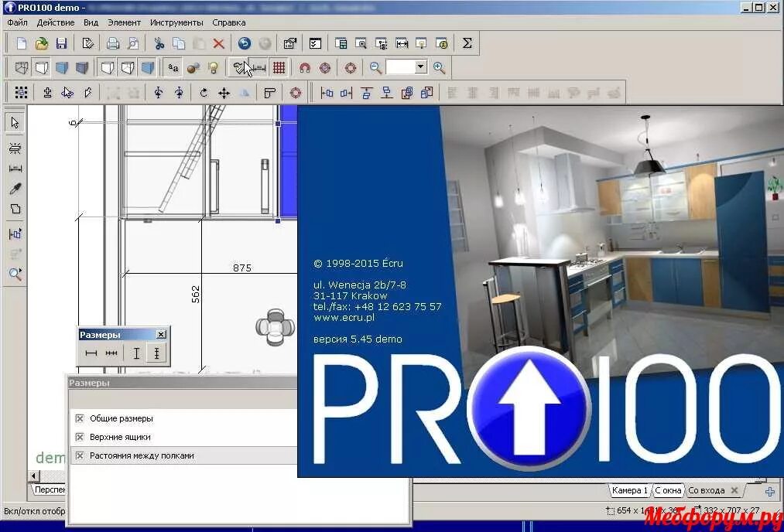784x532 pixels.
Task: Switch to the Камера 1 tab
Action: coord(629,490)
